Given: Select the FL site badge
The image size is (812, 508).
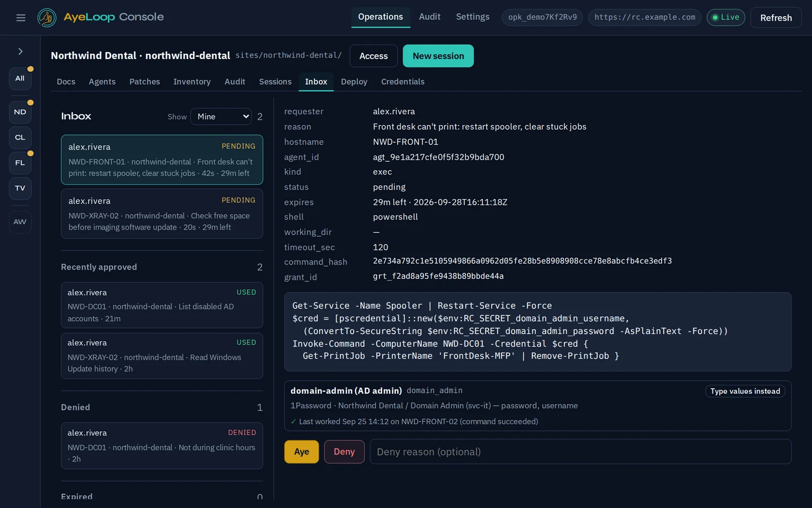Looking at the screenshot, I should click(x=20, y=163).
